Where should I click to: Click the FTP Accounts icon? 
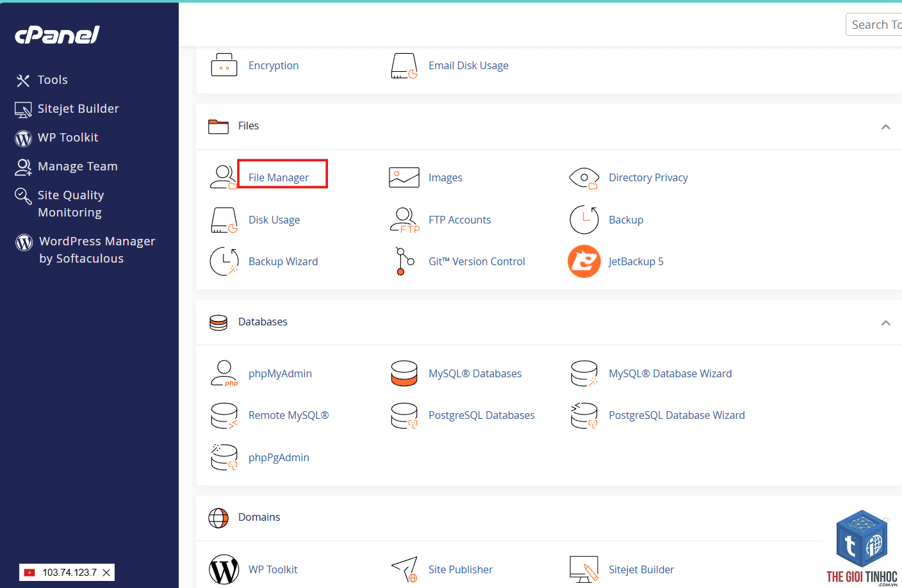click(405, 220)
